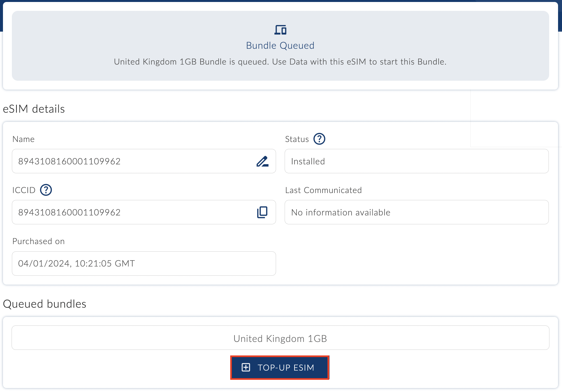The height and width of the screenshot is (392, 562).
Task: Copy the ICCID using the copy icon
Action: point(262,212)
